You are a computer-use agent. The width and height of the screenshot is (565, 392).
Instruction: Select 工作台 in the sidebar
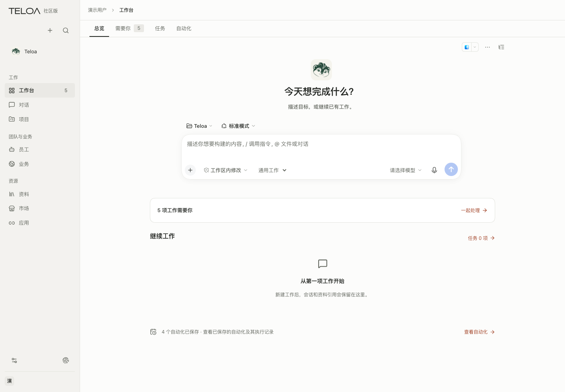coord(40,91)
